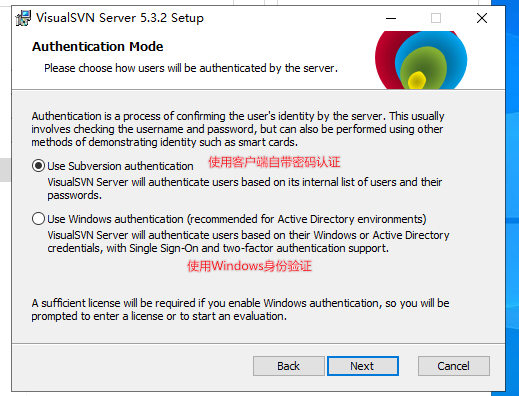Click the 'Authentication Mode' heading
Screen dimensions: 519x396
click(x=97, y=47)
